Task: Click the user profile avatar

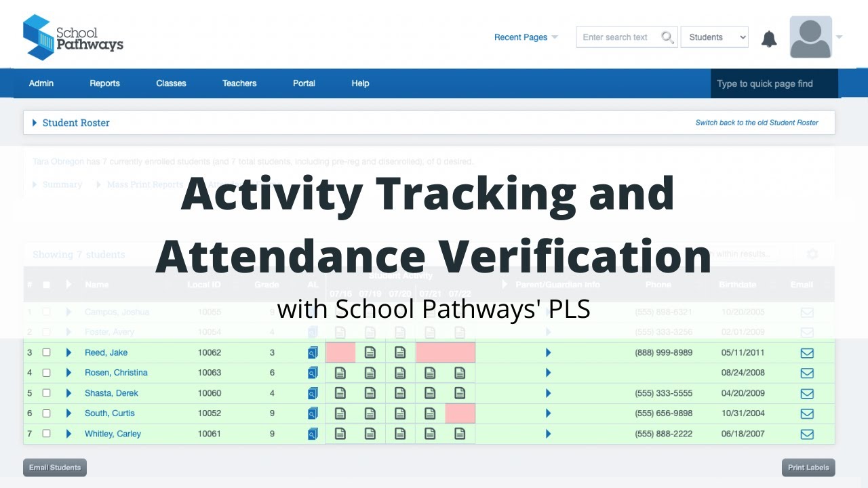Action: pyautogui.click(x=811, y=37)
